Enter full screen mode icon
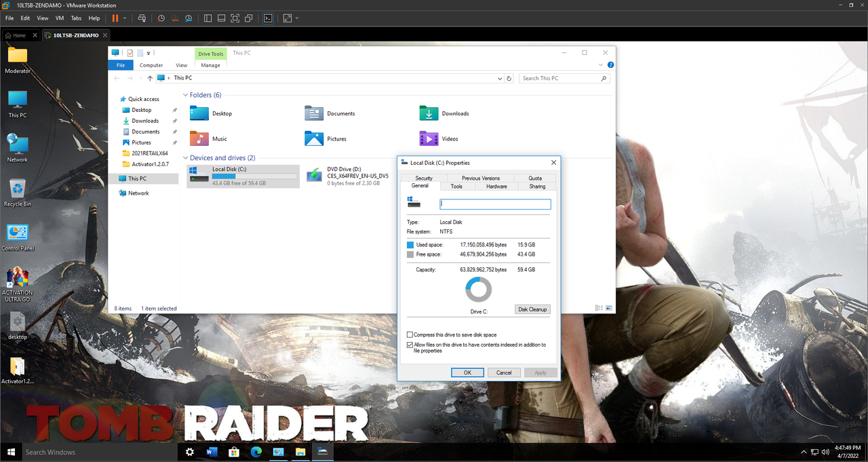This screenshot has height=462, width=868. pyautogui.click(x=235, y=18)
